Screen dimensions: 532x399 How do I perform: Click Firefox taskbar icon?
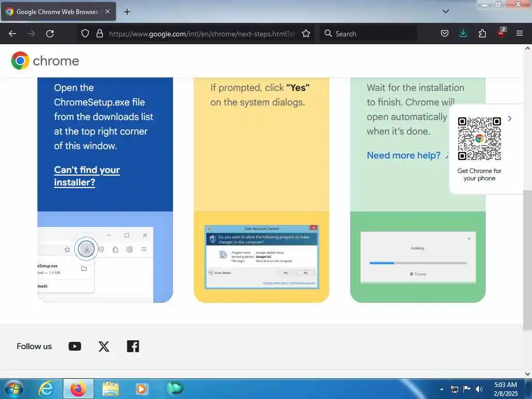click(x=78, y=389)
